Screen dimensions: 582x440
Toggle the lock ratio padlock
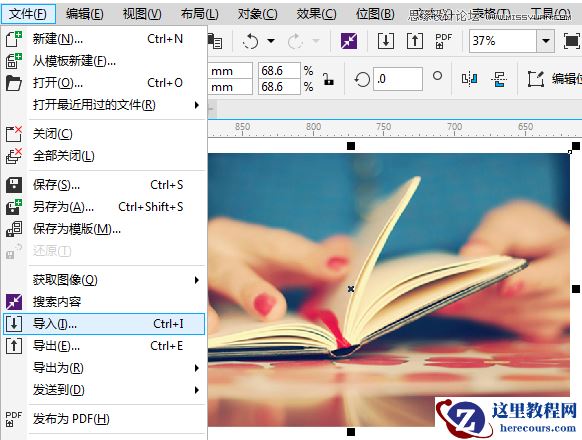click(x=328, y=79)
